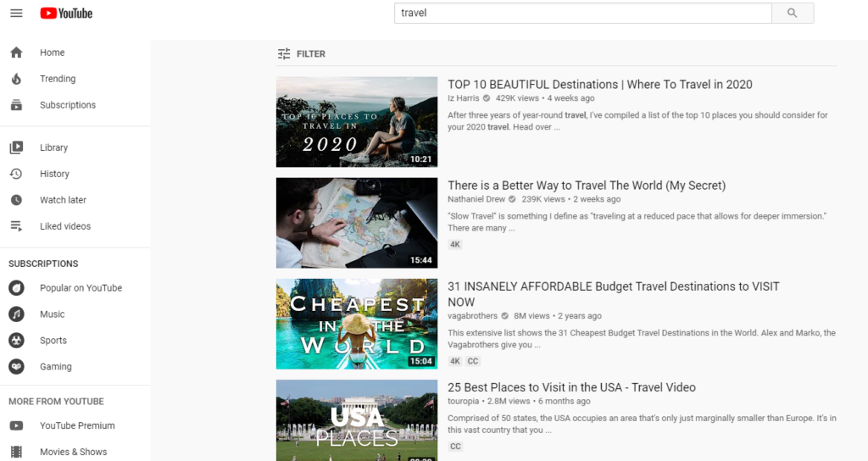Open the hamburger guide menu
This screenshot has height=461, width=868.
click(17, 14)
